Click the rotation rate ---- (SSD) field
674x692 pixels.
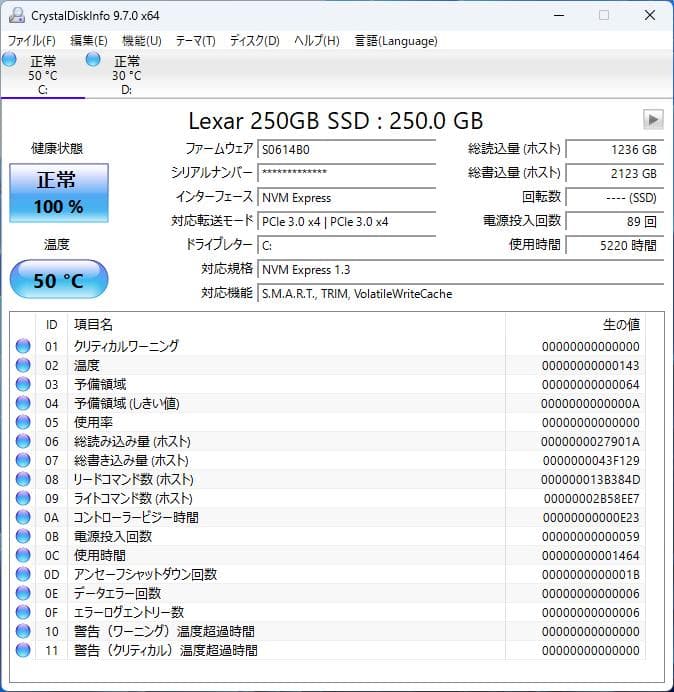point(615,197)
